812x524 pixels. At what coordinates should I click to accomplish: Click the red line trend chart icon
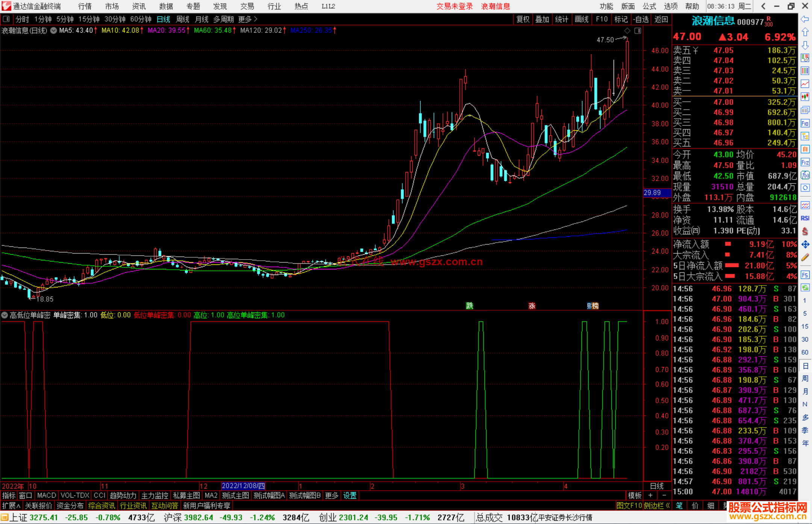805,83
